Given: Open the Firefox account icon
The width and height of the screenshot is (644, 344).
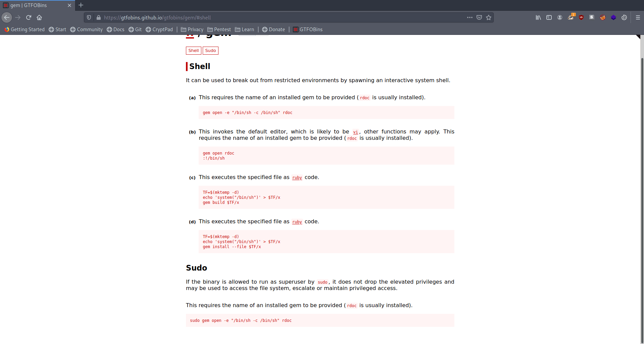Looking at the screenshot, I should (x=560, y=17).
